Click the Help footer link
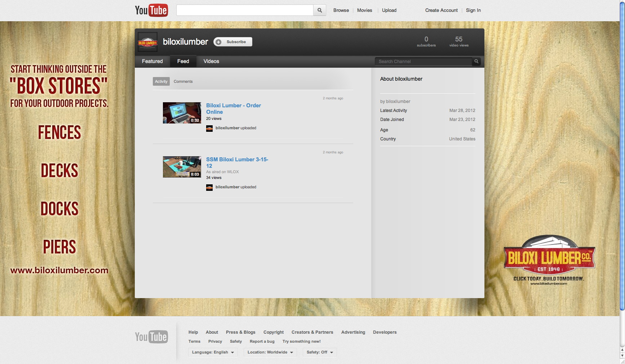 (x=193, y=332)
